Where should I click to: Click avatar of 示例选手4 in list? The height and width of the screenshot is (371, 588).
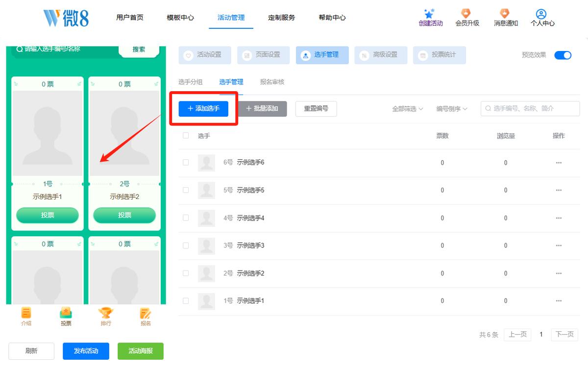click(206, 218)
